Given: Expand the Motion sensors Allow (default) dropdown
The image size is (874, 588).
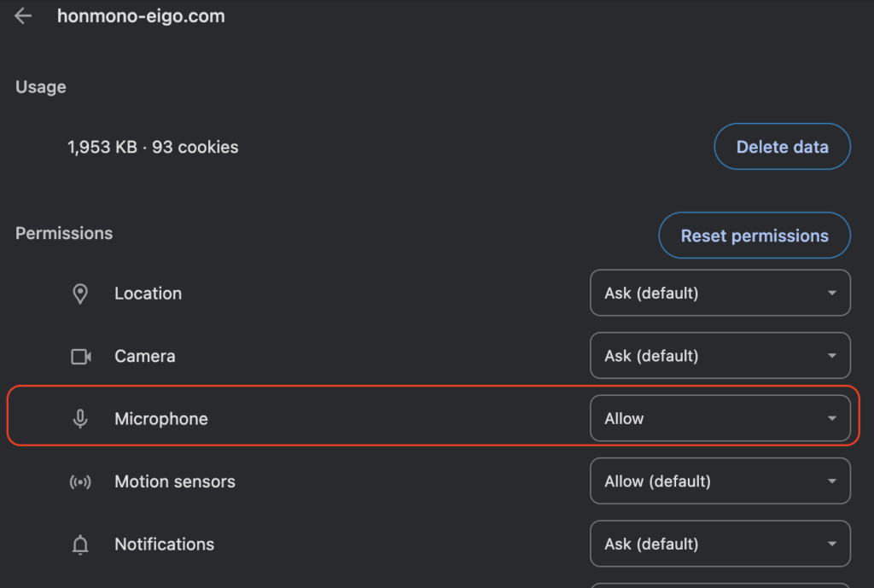Looking at the screenshot, I should click(x=720, y=481).
